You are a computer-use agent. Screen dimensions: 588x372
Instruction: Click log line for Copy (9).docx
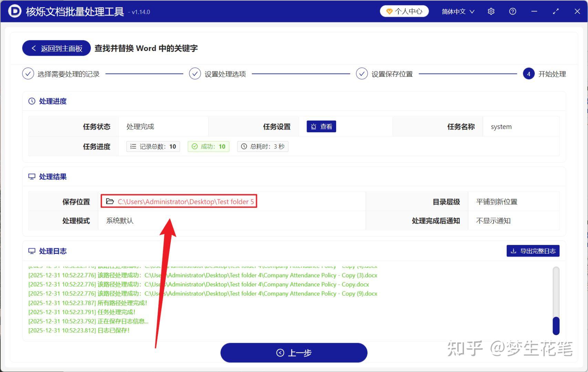coord(203,293)
